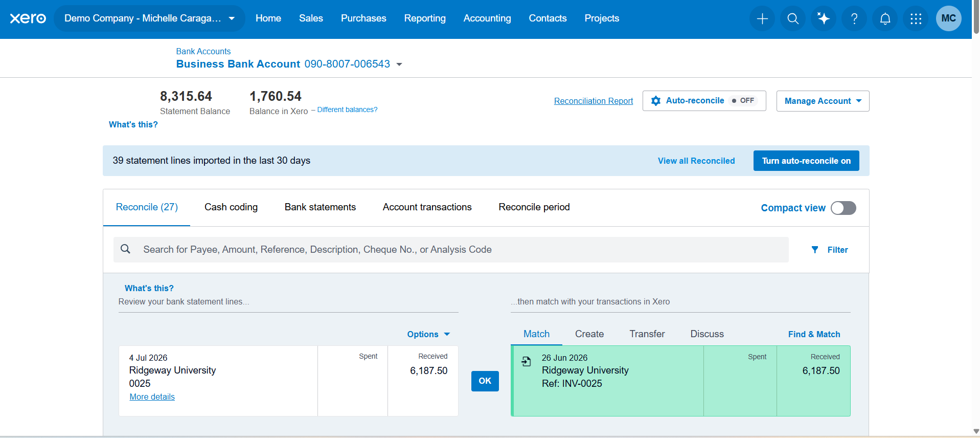Open the Contacts menu
The image size is (980, 438).
tap(548, 18)
